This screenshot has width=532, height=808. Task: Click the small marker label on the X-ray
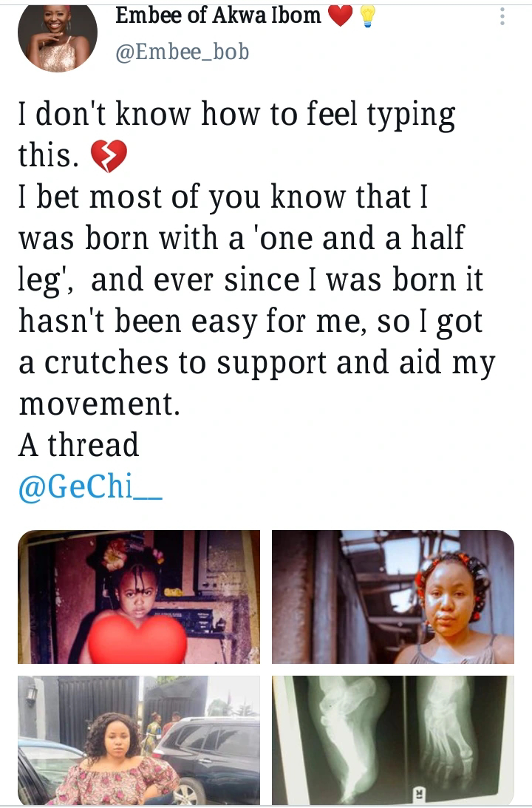pyautogui.click(x=419, y=793)
